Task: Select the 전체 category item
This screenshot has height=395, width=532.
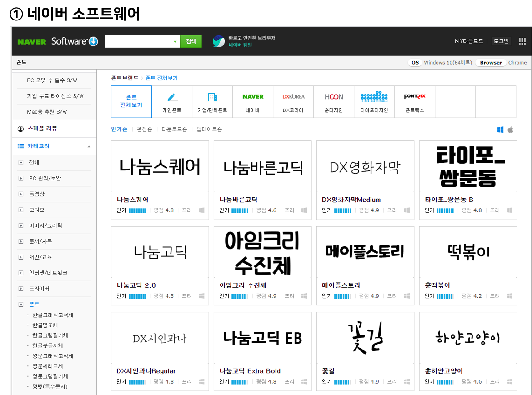Action: click(x=34, y=162)
